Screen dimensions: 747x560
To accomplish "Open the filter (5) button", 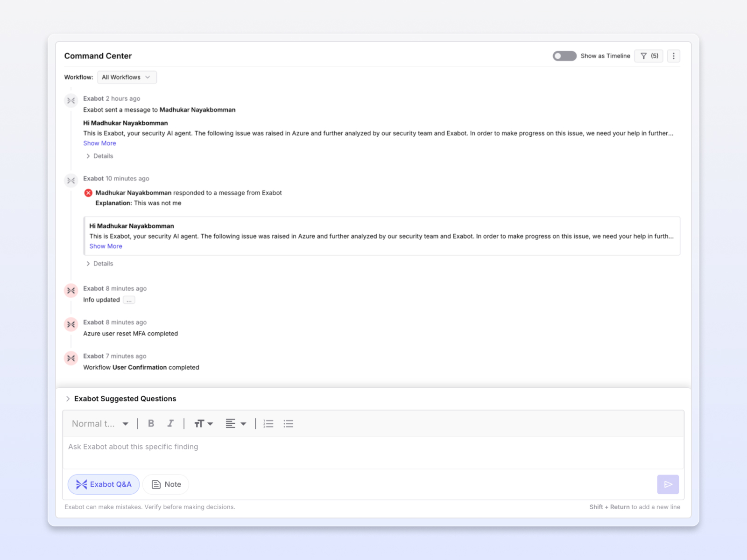I will [649, 56].
